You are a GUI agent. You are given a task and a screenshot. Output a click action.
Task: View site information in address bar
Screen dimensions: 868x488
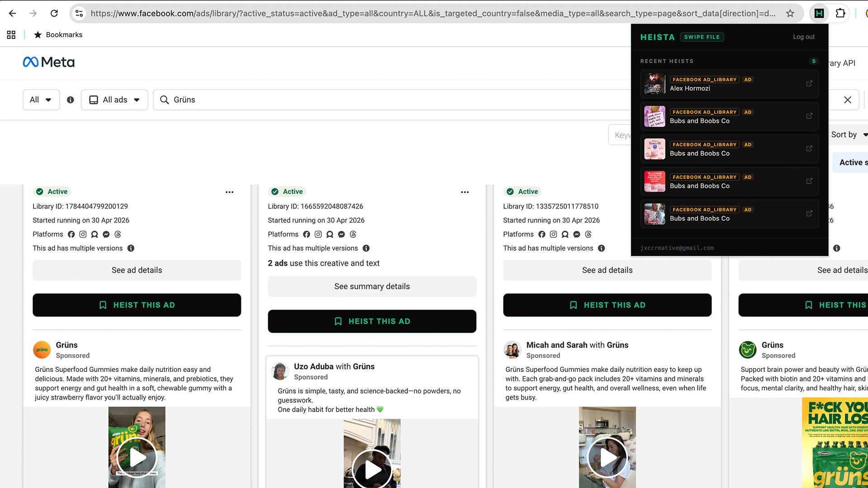tap(79, 13)
